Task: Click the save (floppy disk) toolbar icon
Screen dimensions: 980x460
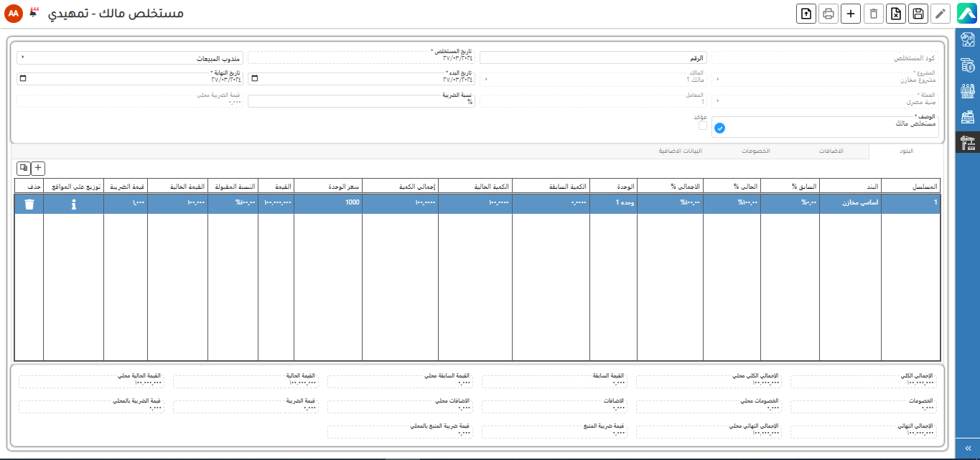Action: [918, 14]
